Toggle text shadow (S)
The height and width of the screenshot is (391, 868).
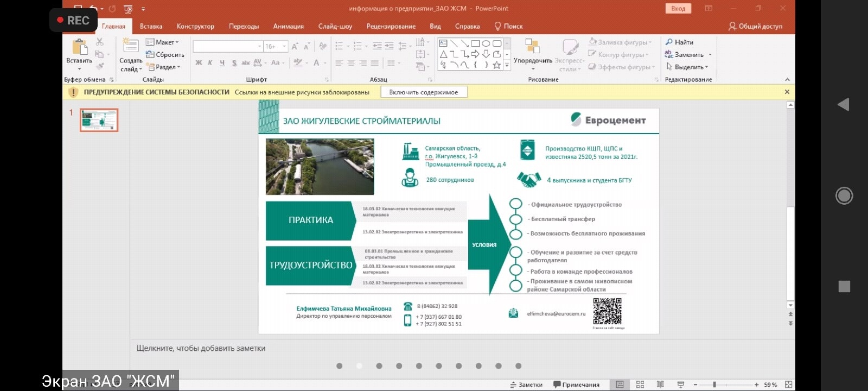pos(234,63)
